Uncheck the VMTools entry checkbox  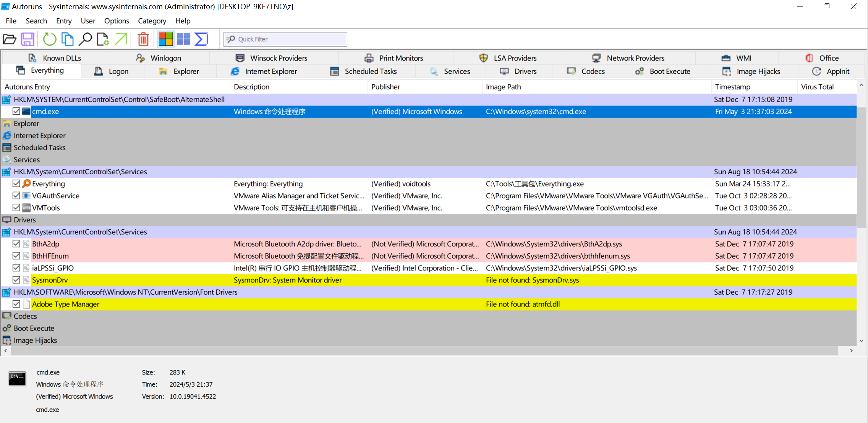pos(16,207)
